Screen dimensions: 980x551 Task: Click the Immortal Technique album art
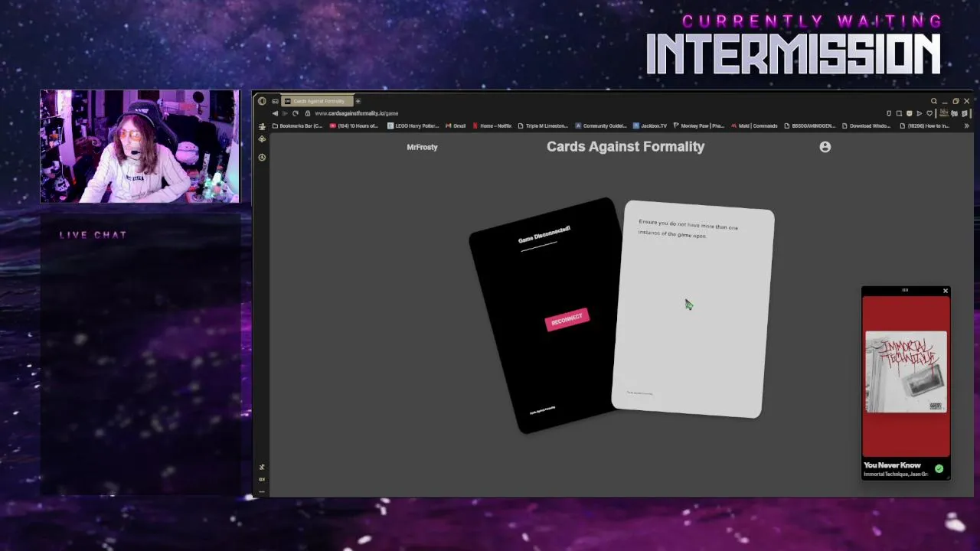pos(906,372)
